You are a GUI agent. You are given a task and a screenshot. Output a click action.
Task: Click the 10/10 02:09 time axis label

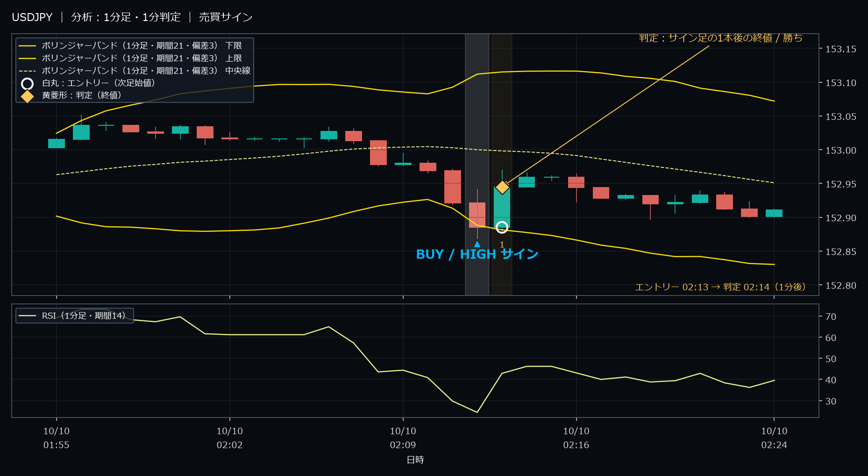coord(403,438)
